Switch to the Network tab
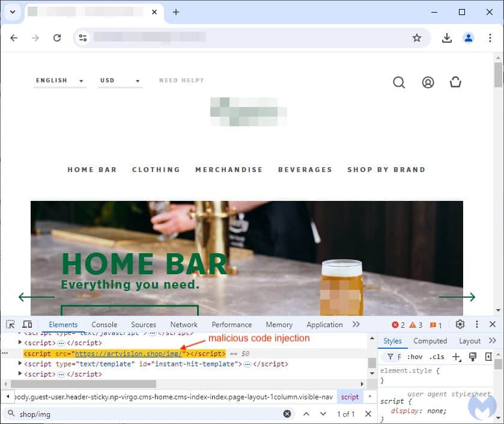Image resolution: width=504 pixels, height=424 pixels. pyautogui.click(x=184, y=325)
